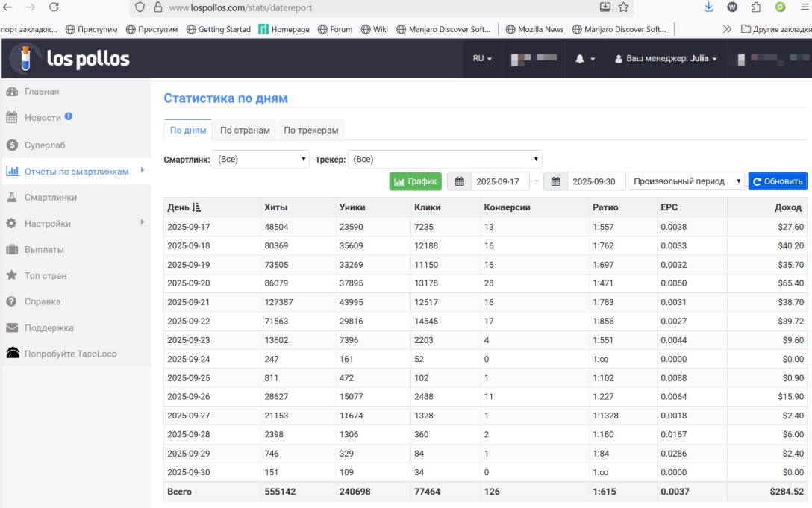812x508 pixels.
Task: Click the green График button
Action: (x=415, y=181)
